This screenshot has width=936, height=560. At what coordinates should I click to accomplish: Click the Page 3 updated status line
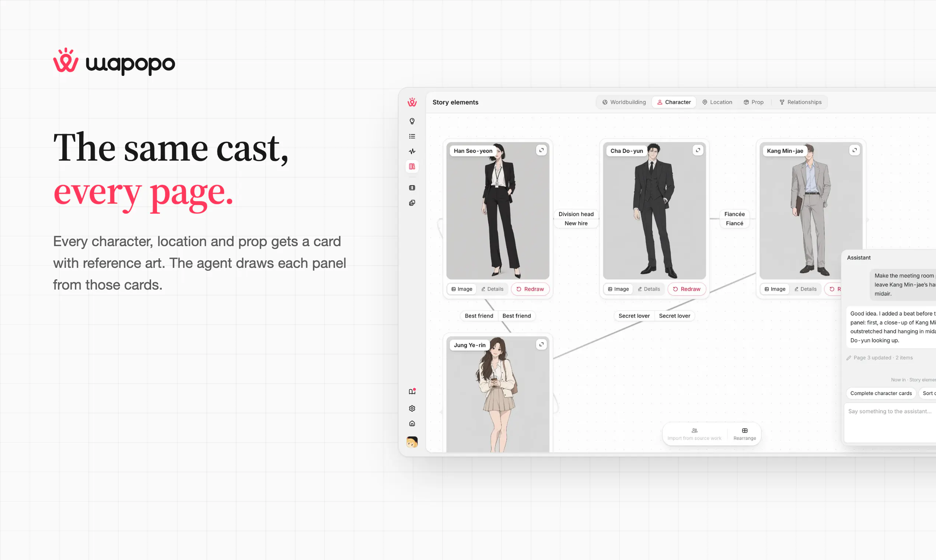(879, 358)
